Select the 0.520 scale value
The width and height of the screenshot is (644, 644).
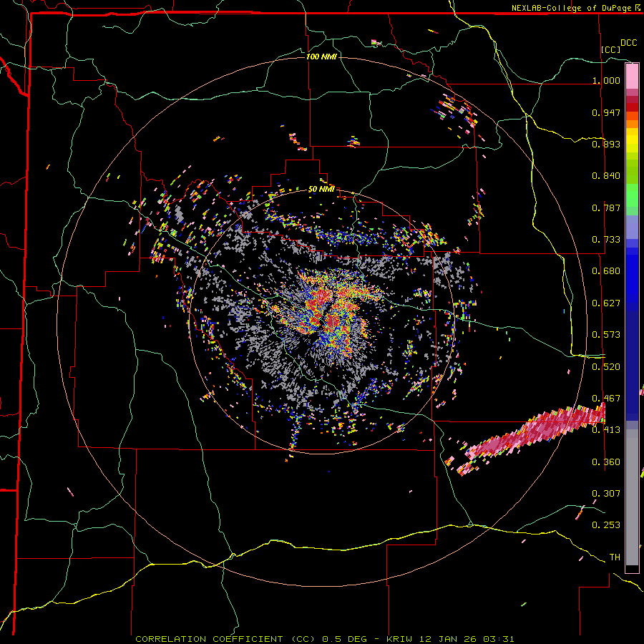pyautogui.click(x=606, y=367)
